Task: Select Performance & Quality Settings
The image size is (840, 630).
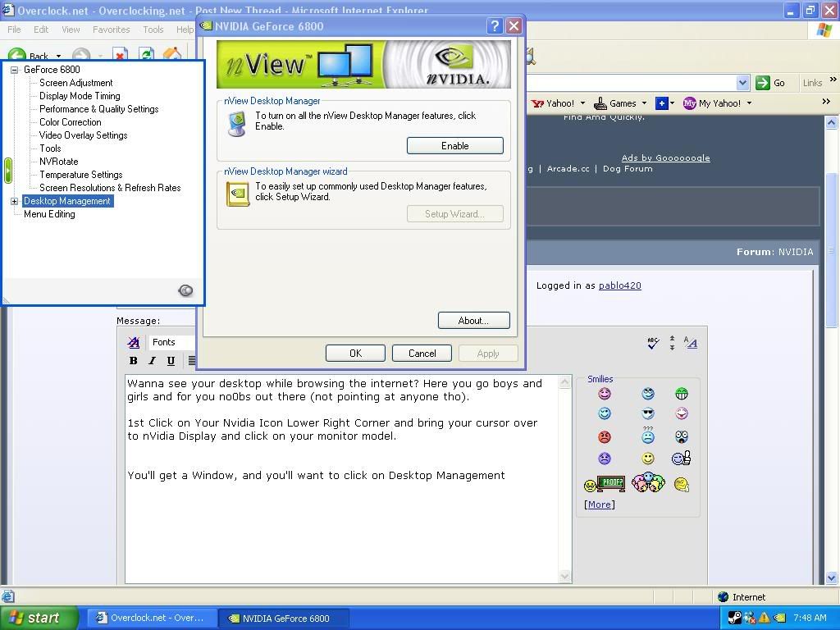Action: click(99, 109)
